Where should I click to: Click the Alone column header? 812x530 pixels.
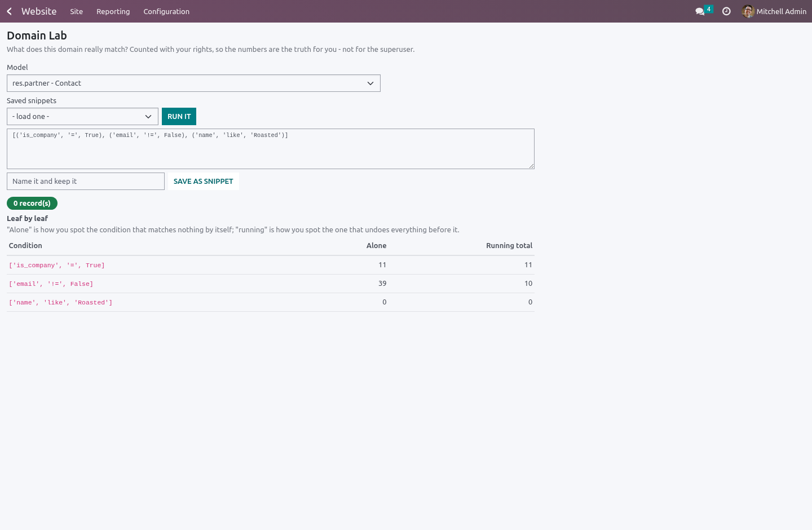(x=376, y=246)
